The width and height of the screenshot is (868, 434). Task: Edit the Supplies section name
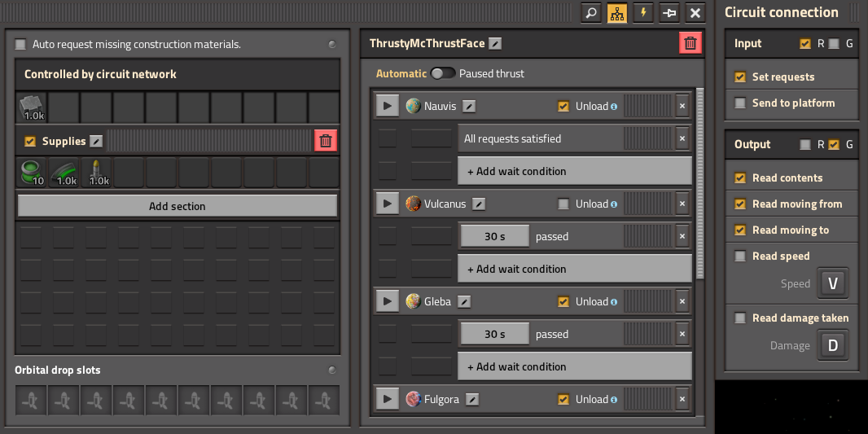[96, 142]
